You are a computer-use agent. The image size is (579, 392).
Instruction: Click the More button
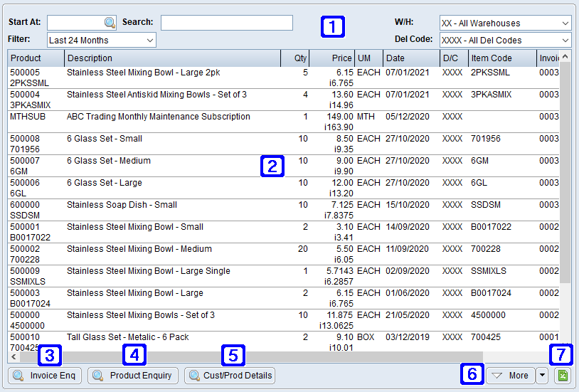[509, 375]
